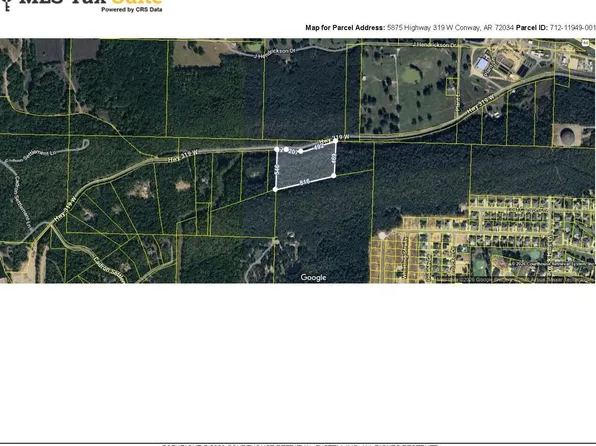Click the 'Powered by CRS Data' text
The image size is (596, 446).
pos(132,10)
